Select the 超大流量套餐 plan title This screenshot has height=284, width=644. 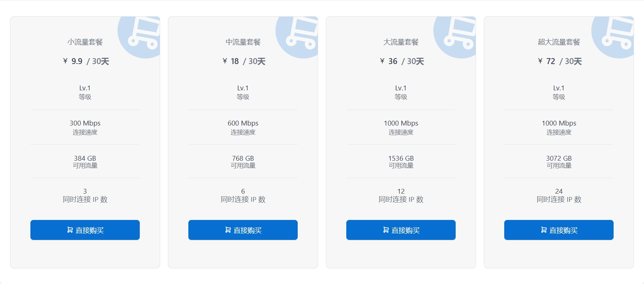point(559,42)
